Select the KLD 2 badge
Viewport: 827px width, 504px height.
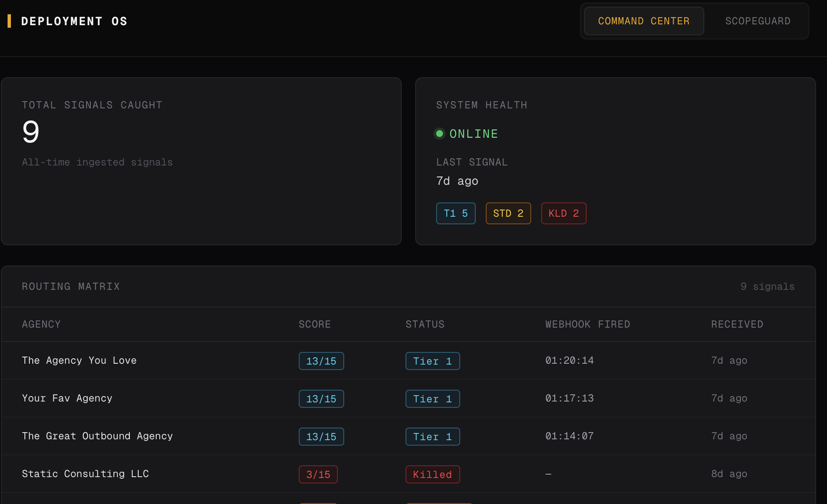point(564,213)
